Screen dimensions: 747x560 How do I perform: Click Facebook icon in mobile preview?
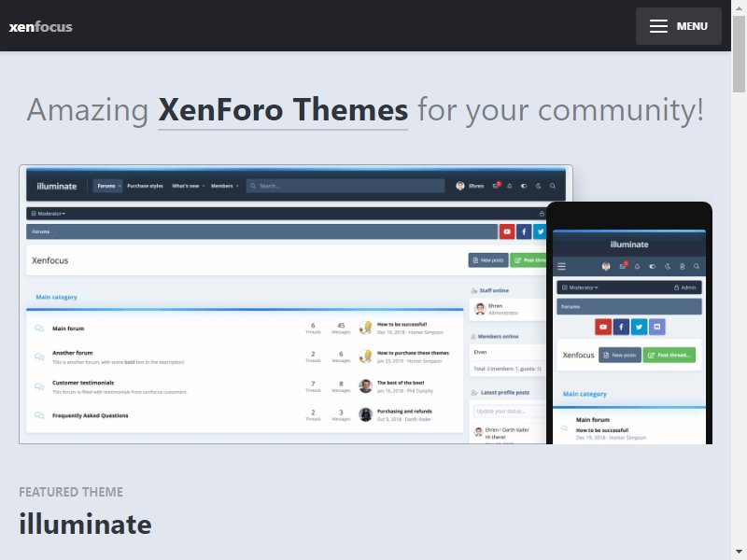point(621,328)
